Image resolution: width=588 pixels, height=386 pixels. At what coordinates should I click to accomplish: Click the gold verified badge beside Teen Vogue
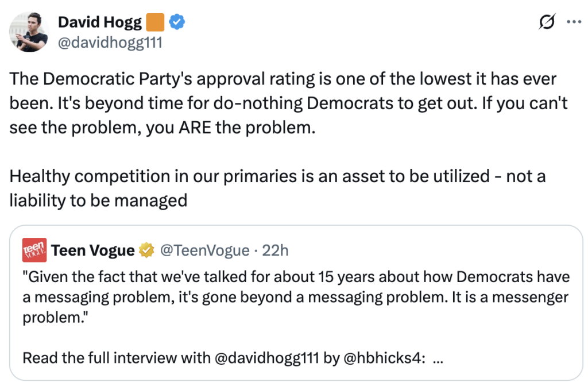point(148,250)
